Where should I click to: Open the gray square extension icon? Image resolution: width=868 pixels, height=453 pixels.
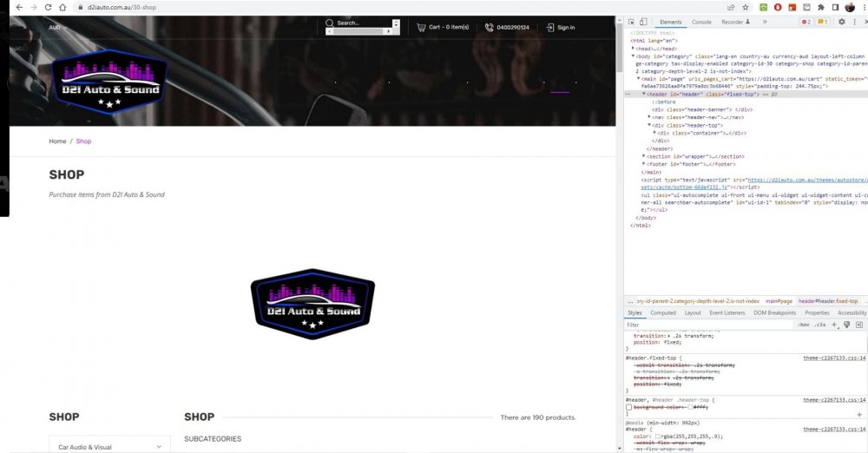[806, 7]
